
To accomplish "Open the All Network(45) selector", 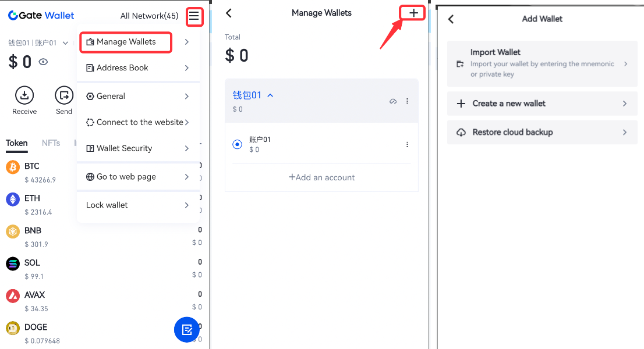I will pyautogui.click(x=149, y=16).
